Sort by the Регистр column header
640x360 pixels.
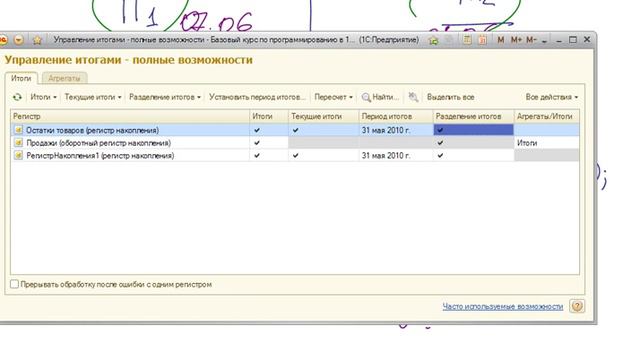coord(130,116)
